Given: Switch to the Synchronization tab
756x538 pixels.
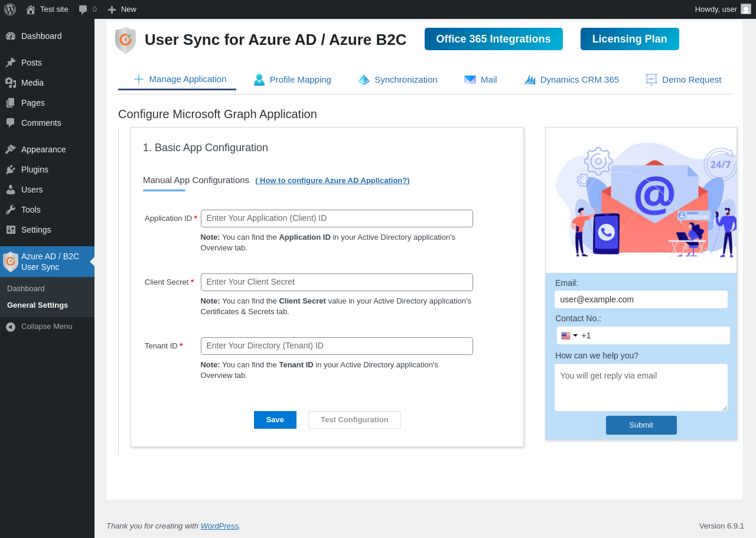Looking at the screenshot, I should click(397, 80).
